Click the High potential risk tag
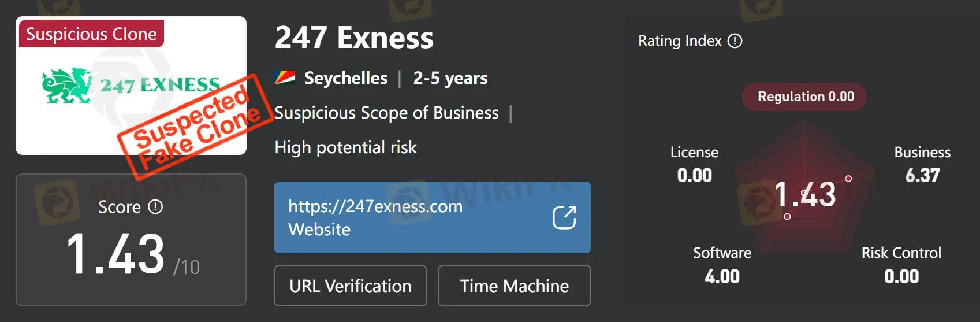This screenshot has height=322, width=980. click(x=345, y=147)
